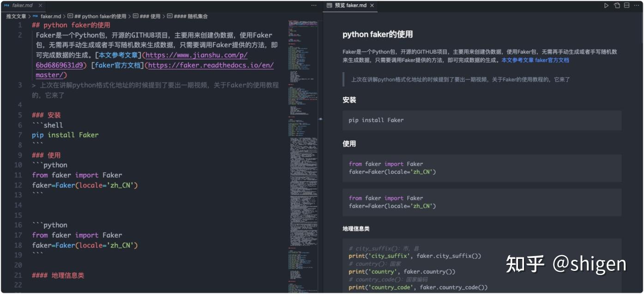Click the show source file icon
Viewport: 644px width, 294px height.
coord(617,6)
